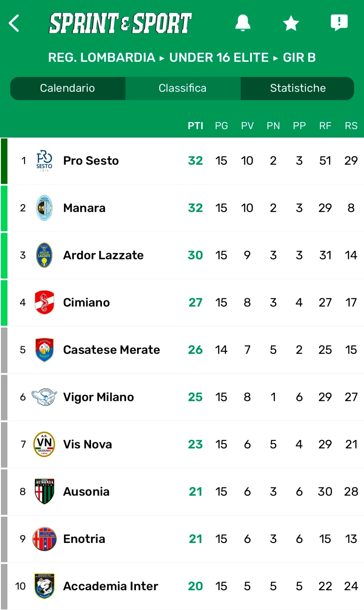Tap the Manara team crest
The height and width of the screenshot is (610, 364).
[44, 208]
